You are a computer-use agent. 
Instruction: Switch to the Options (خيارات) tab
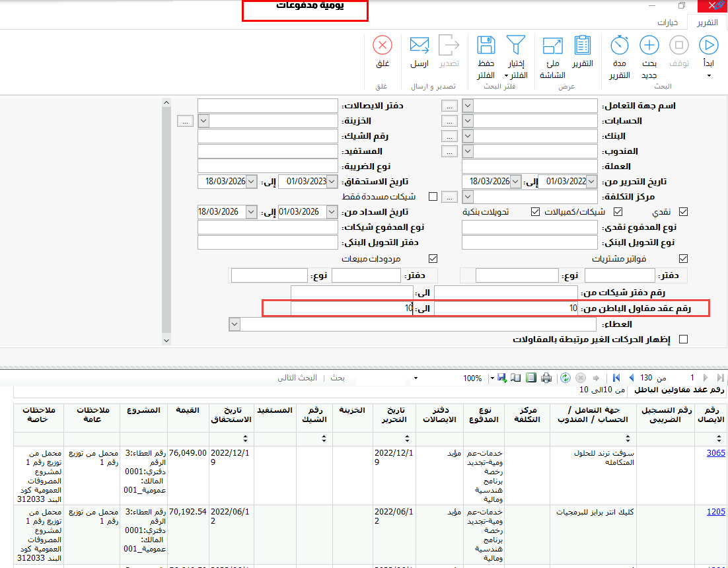667,22
